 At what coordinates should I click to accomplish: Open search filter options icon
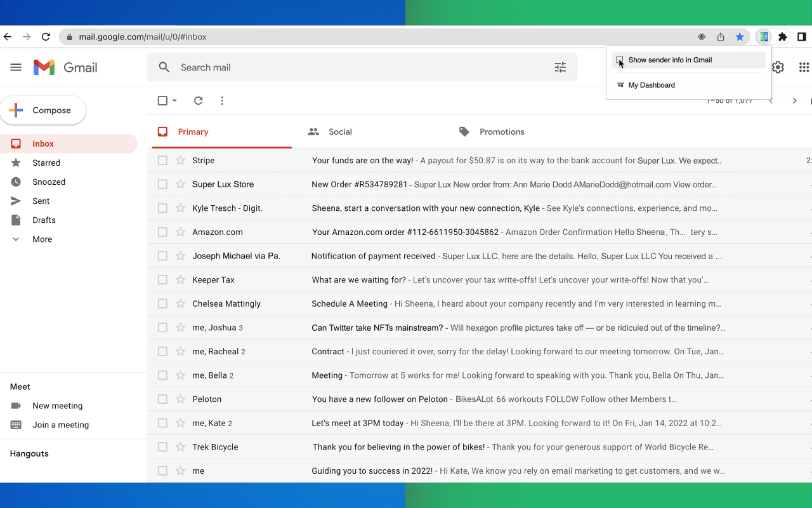[x=560, y=67]
